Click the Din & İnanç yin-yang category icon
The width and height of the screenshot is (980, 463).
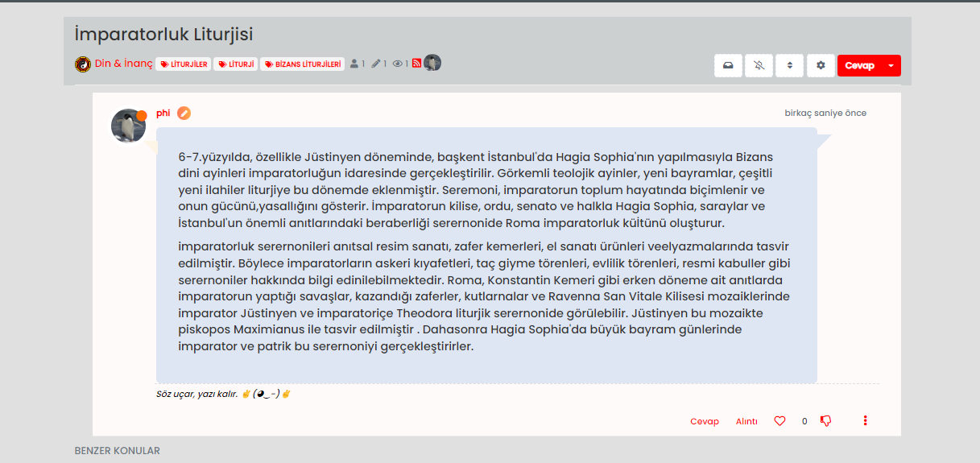coord(82,64)
